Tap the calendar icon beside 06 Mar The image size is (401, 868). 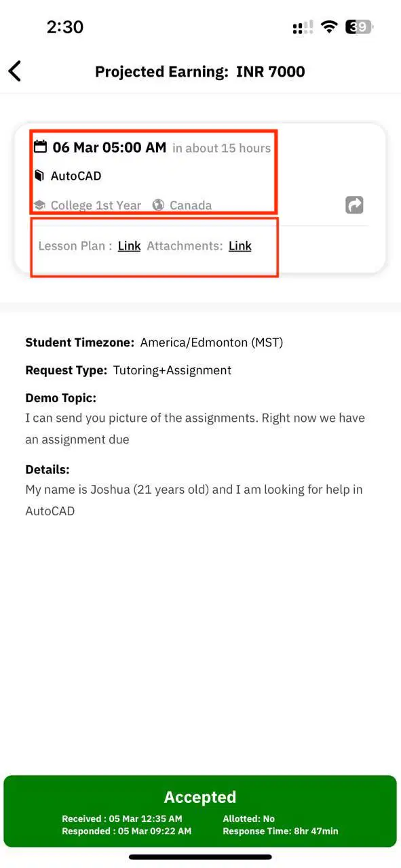click(x=41, y=146)
